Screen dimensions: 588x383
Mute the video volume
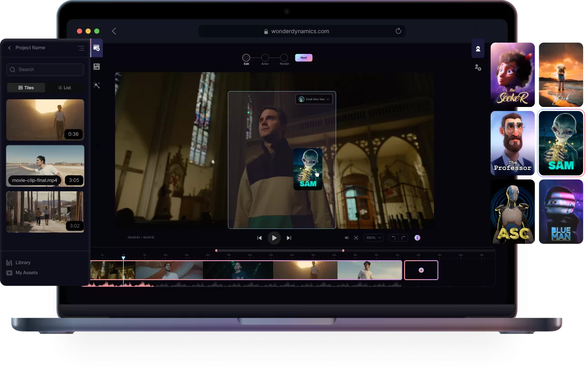(347, 238)
